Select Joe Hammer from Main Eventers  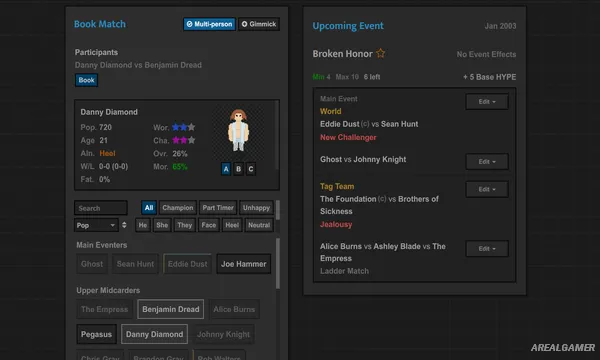(x=244, y=264)
